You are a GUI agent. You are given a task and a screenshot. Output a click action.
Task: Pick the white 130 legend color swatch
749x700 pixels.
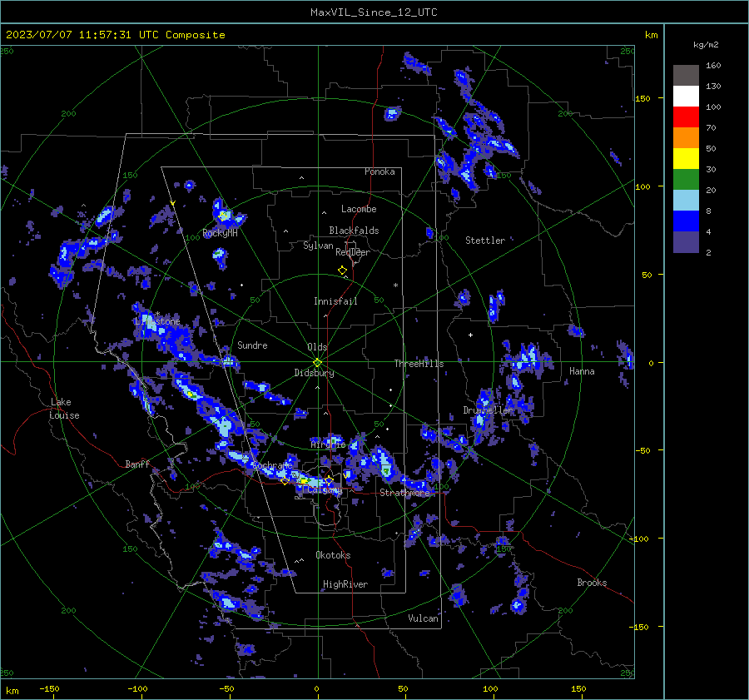686,96
